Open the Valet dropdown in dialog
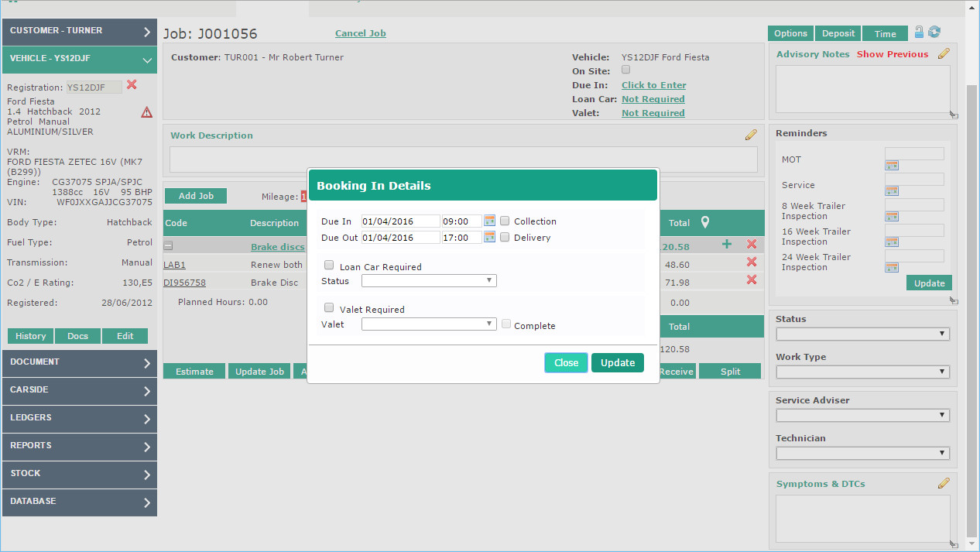 tap(429, 324)
